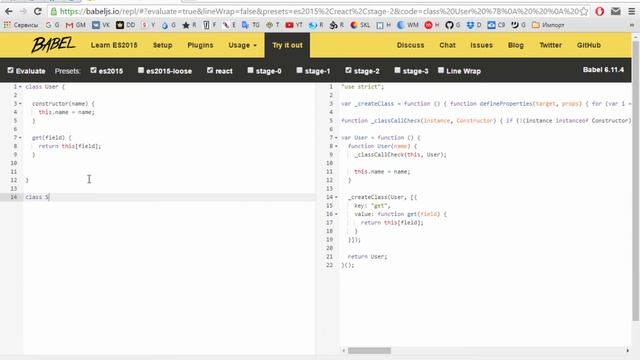
Task: Uncheck the stage-2 preset
Action: coord(348,70)
